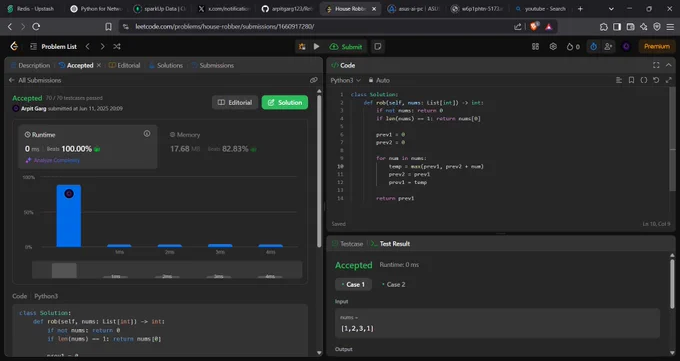
Task: Toggle the Auto lock setting
Action: click(379, 80)
